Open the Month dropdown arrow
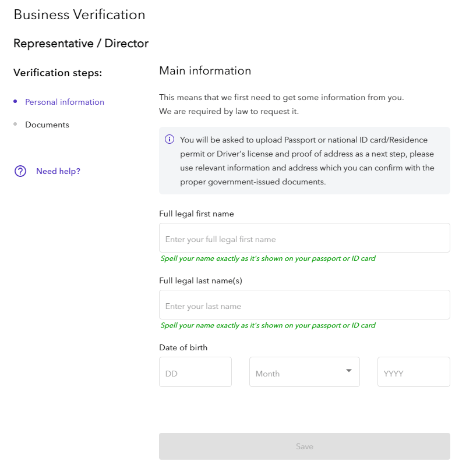Image resolution: width=473 pixels, height=476 pixels. coord(349,371)
